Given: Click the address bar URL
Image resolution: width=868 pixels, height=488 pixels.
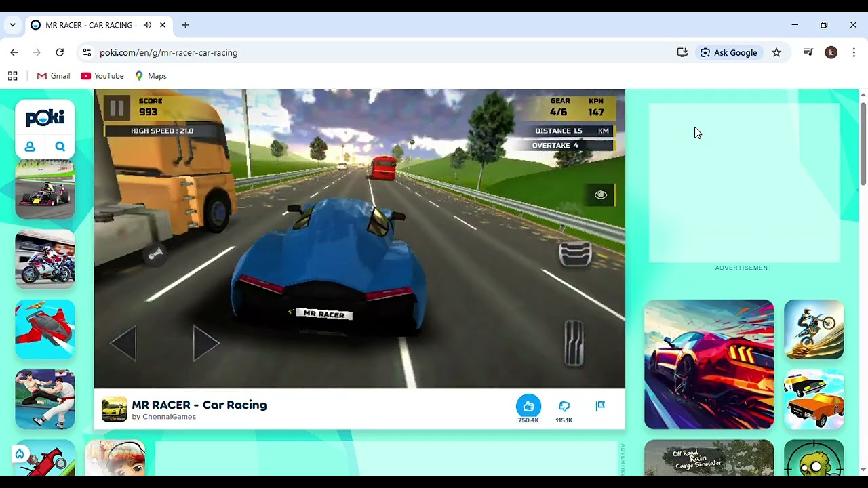Looking at the screenshot, I should [168, 52].
